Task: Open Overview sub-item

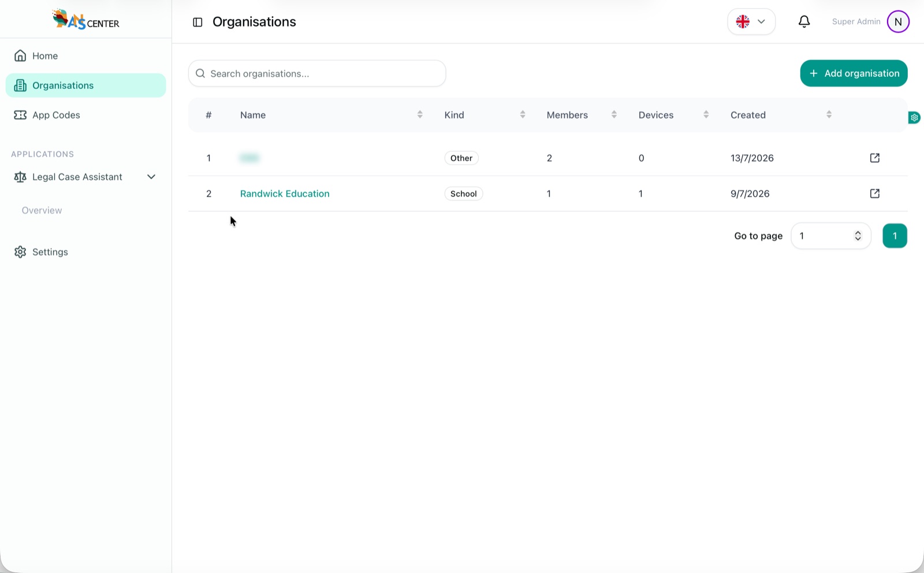Action: (x=42, y=210)
